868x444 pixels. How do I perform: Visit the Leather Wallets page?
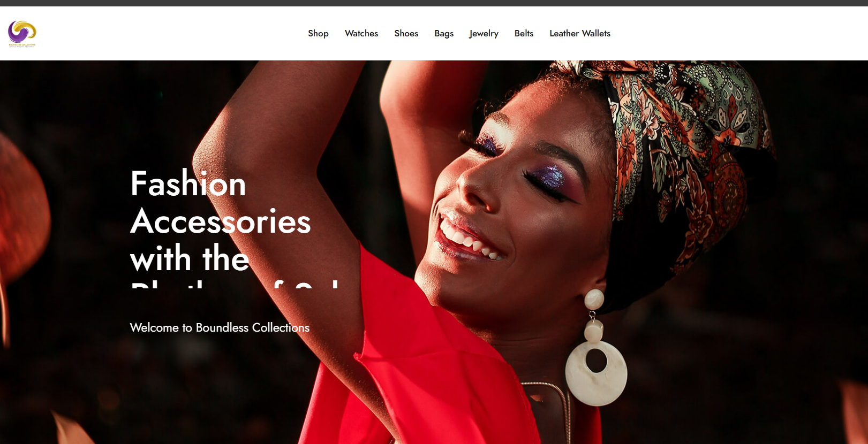point(580,33)
